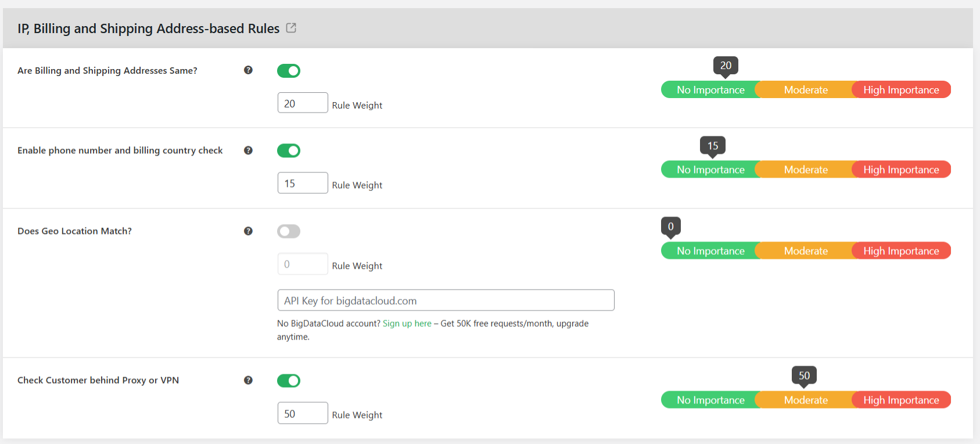Set Geo Location rule to No Importance

point(710,250)
